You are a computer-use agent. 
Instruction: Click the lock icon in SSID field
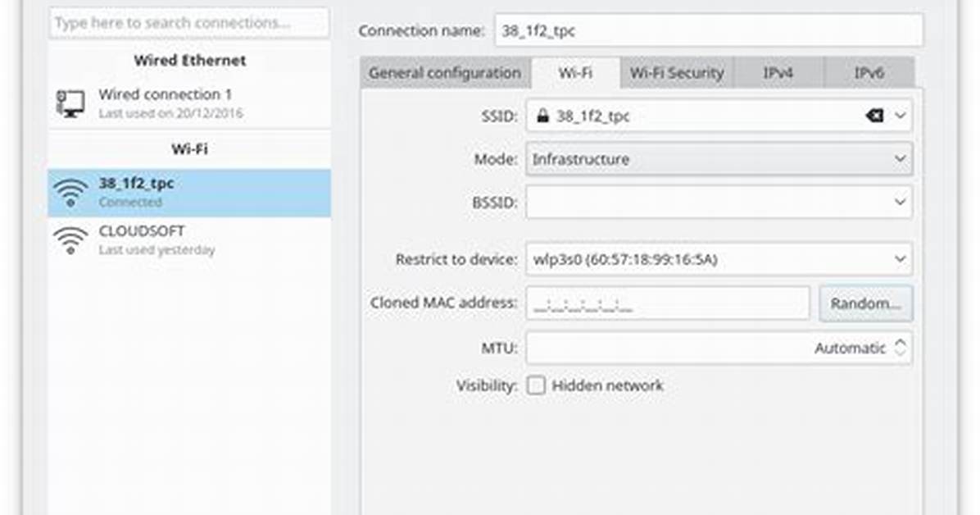pos(542,115)
